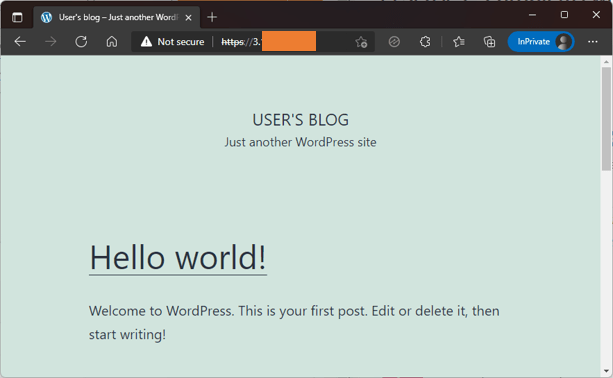Click the scrollbar up arrow
This screenshot has width=613, height=378.
click(606, 62)
